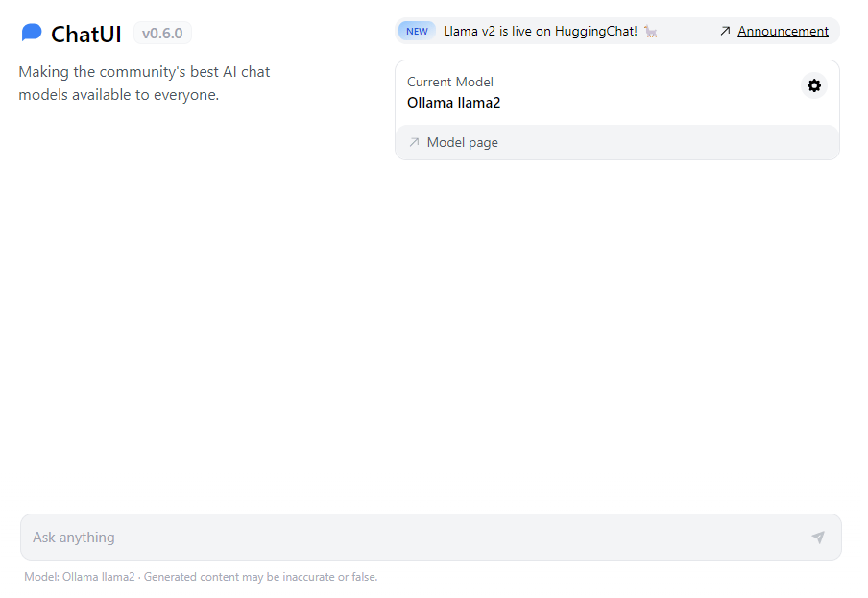Click the Current Model label
The width and height of the screenshot is (868, 598).
tap(450, 82)
